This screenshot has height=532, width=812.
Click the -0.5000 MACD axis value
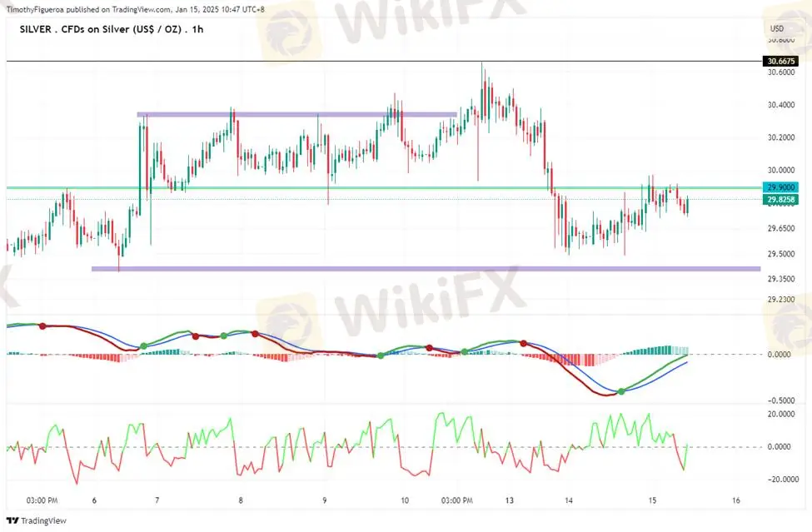click(x=780, y=400)
